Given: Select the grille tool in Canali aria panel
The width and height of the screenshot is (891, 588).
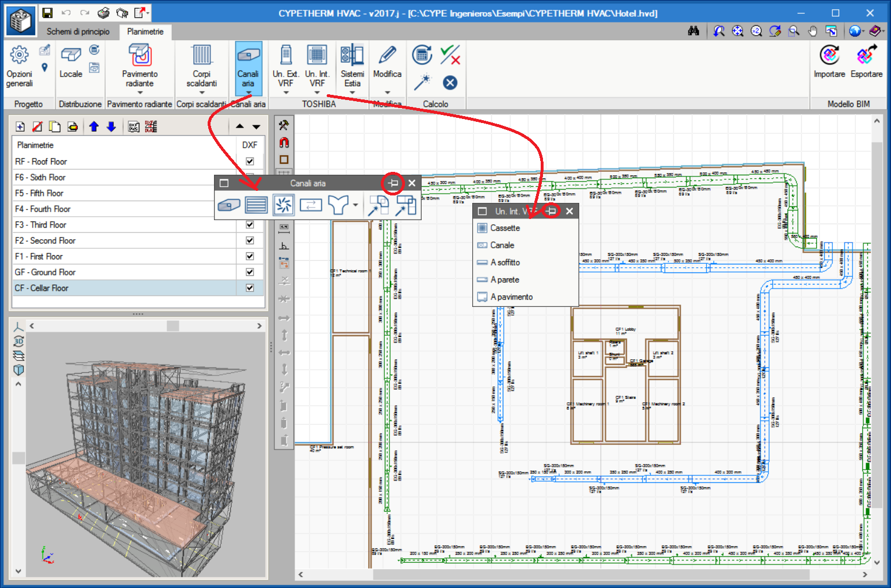Looking at the screenshot, I should pos(256,204).
